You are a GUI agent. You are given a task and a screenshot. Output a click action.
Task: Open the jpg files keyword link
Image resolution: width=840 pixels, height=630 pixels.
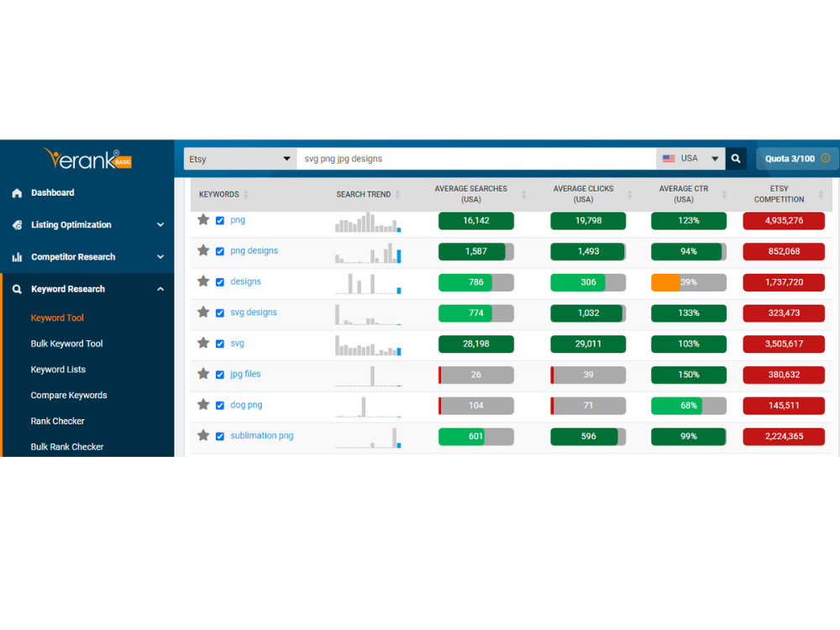245,374
